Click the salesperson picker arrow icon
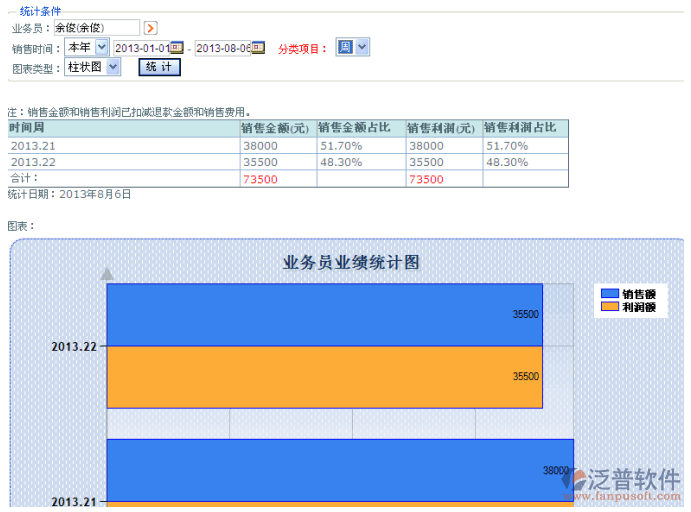Viewport: 691px width, 512px height. coord(151,28)
